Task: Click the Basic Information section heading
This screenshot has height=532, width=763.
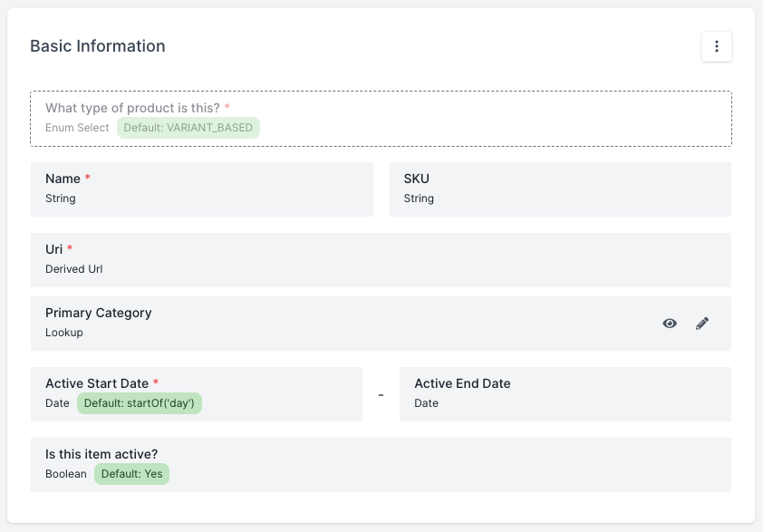Action: 98,46
